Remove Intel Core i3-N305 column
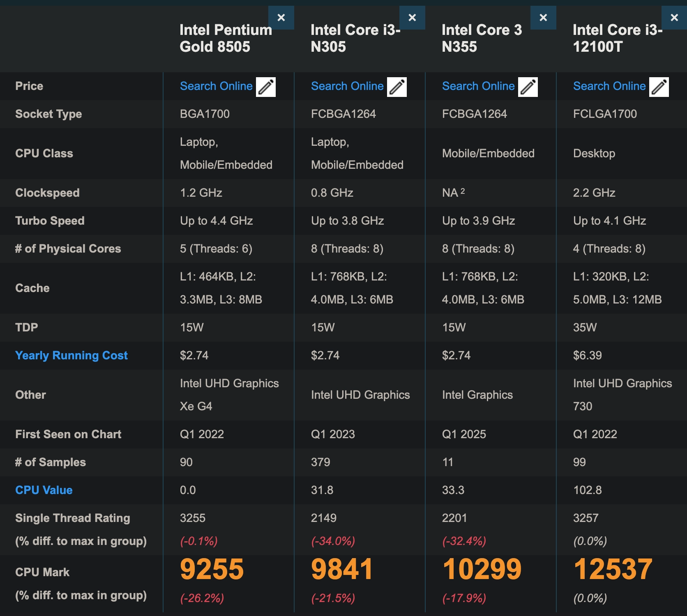Image resolution: width=687 pixels, height=616 pixels. (x=412, y=18)
